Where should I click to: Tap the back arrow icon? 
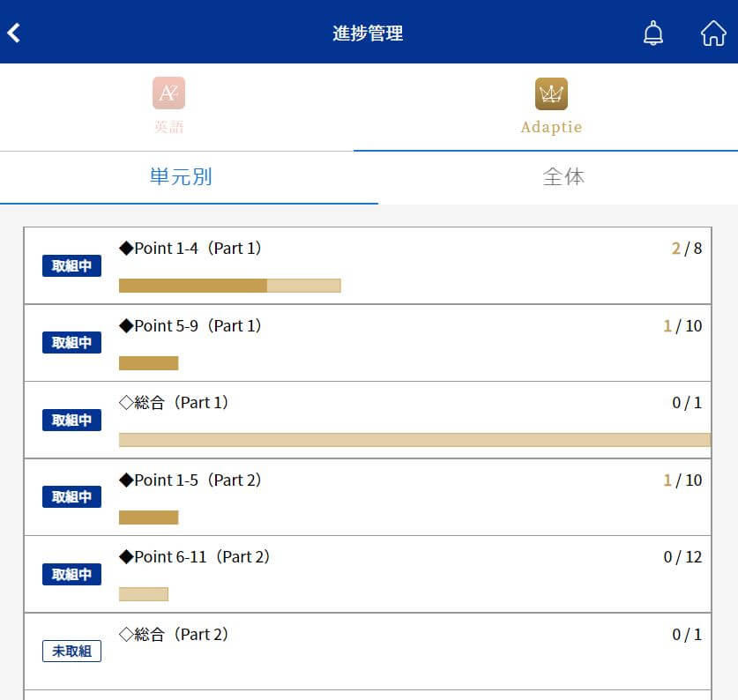click(13, 33)
